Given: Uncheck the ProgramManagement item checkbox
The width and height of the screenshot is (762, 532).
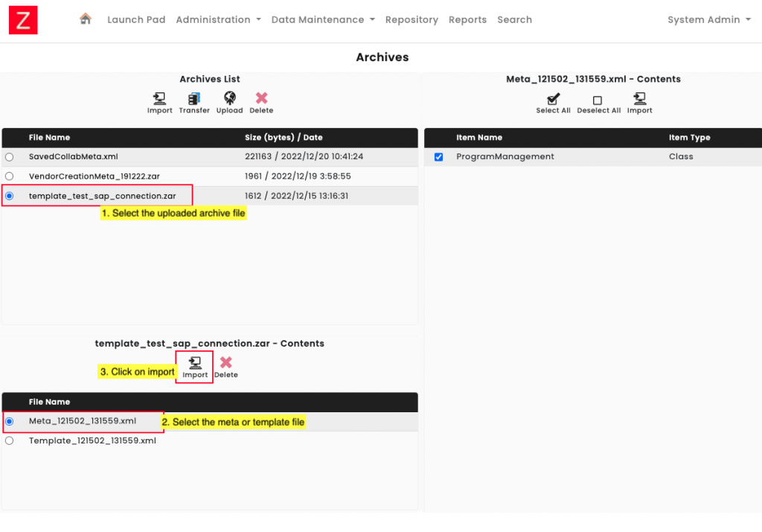Looking at the screenshot, I should point(438,157).
